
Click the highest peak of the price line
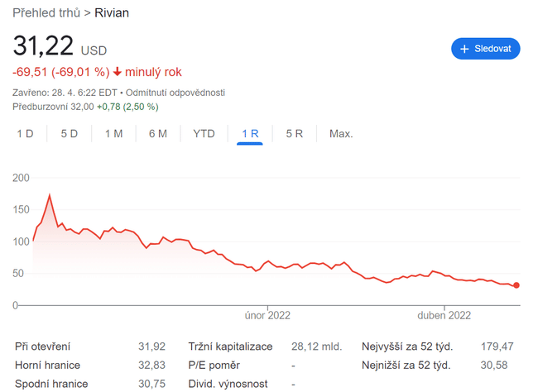[50, 195]
